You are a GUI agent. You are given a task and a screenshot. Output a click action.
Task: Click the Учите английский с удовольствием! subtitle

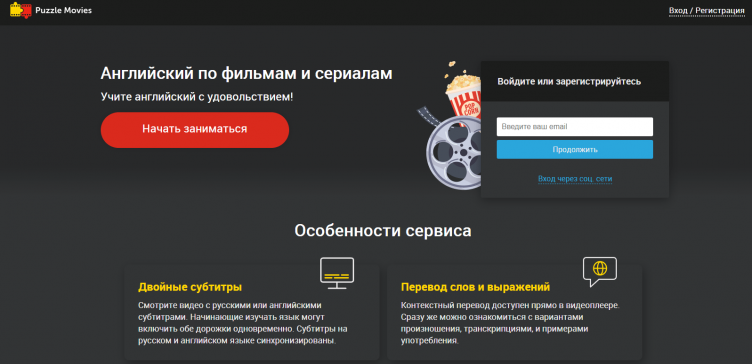(197, 97)
